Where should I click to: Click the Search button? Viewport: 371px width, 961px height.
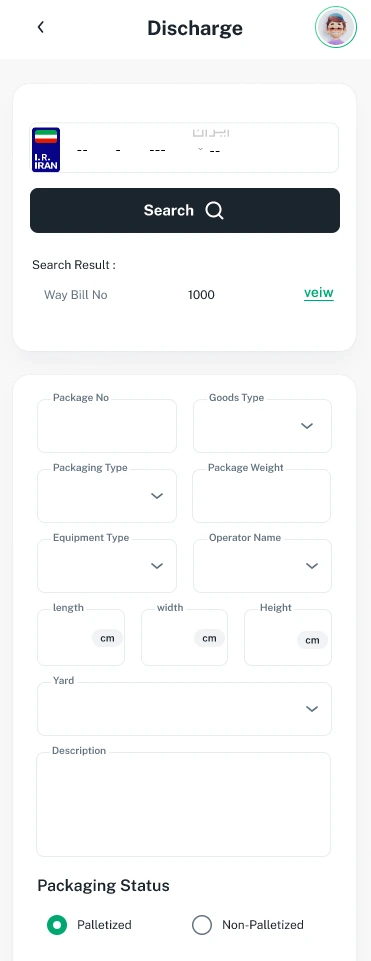click(x=185, y=210)
